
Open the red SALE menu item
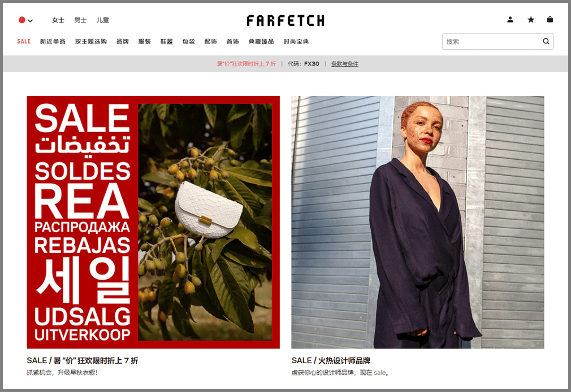[x=24, y=41]
